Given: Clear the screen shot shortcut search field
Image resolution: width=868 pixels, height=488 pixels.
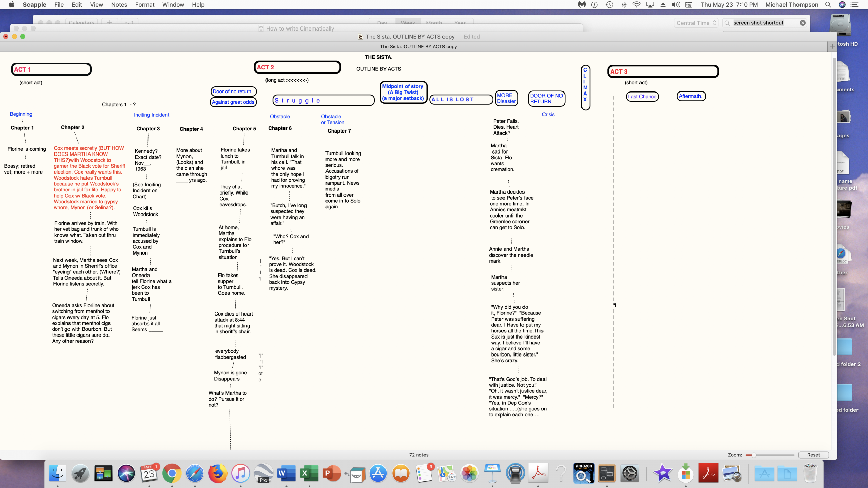Looking at the screenshot, I should (x=803, y=23).
